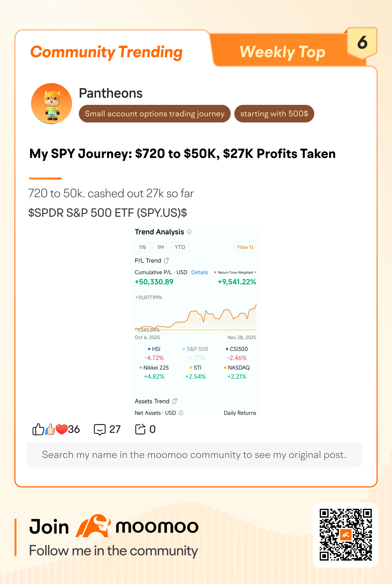Toggle the S&P 500 index legend
Screen dimensions: 392x584
click(195, 349)
